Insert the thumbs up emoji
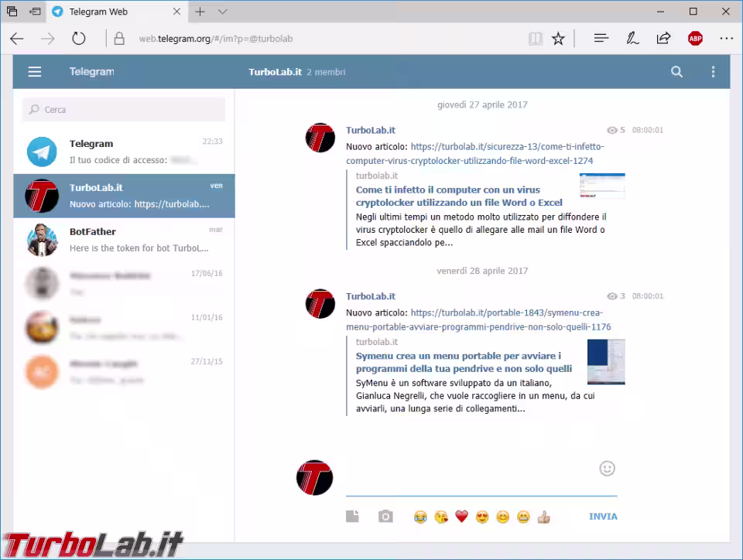The height and width of the screenshot is (560, 743). [x=543, y=517]
